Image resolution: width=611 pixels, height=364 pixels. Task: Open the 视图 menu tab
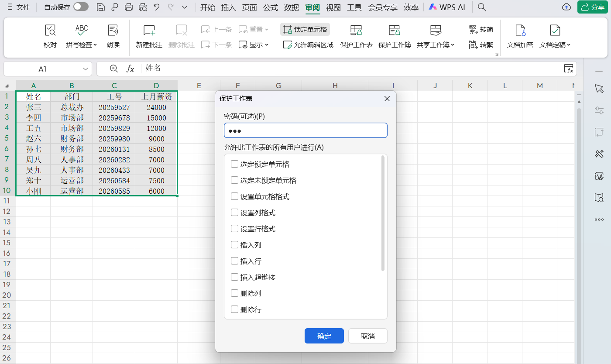(333, 7)
